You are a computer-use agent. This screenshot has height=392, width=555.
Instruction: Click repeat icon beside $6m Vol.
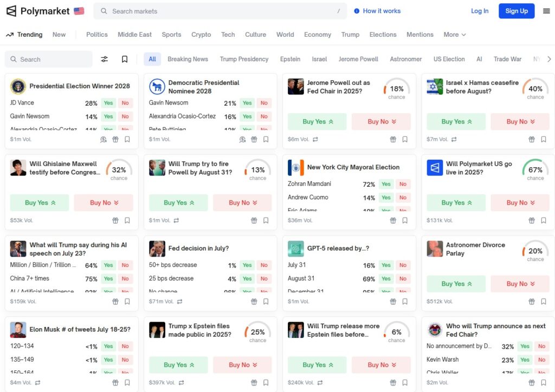click(315, 139)
